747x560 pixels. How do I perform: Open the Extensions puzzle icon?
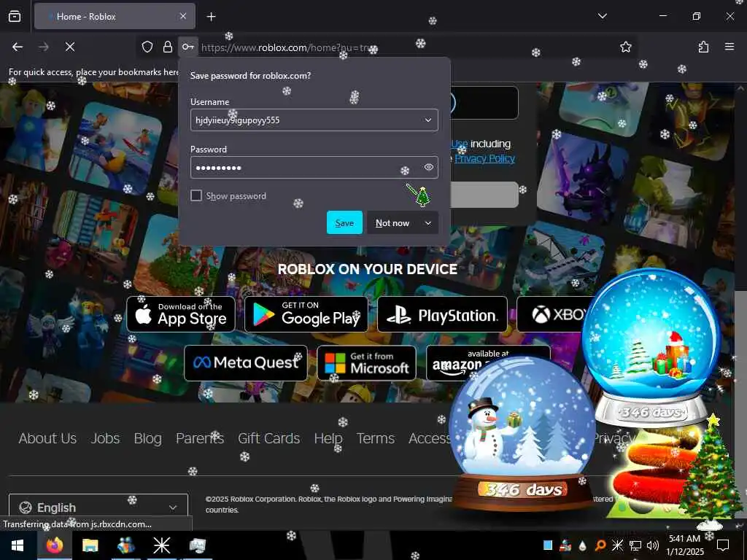tap(703, 47)
